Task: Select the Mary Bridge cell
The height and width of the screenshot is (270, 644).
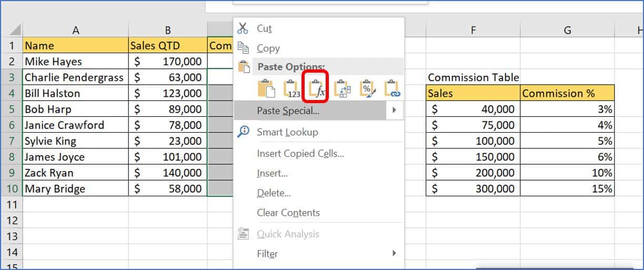Action: pos(76,188)
